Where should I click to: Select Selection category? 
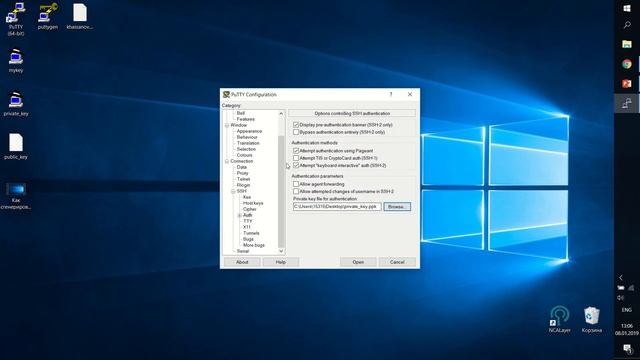pyautogui.click(x=246, y=149)
